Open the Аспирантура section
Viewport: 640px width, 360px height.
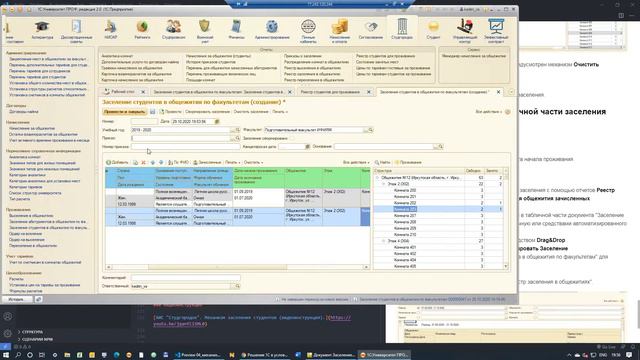[42, 30]
